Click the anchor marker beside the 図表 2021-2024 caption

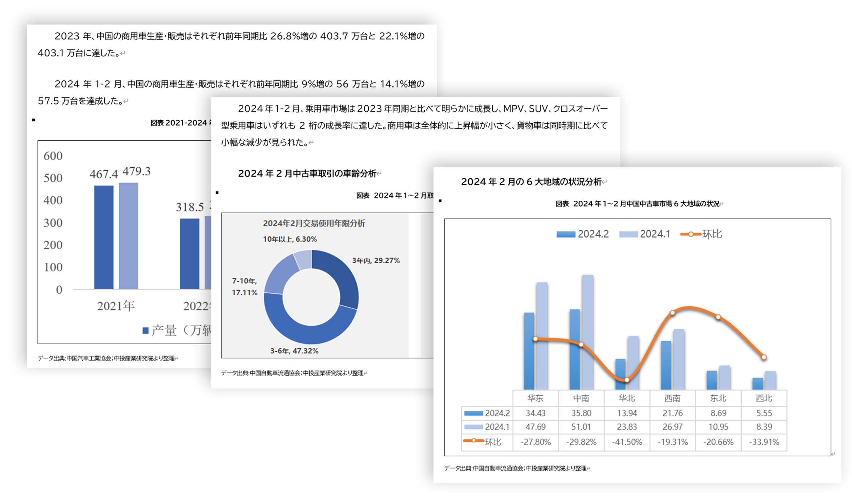(33, 120)
